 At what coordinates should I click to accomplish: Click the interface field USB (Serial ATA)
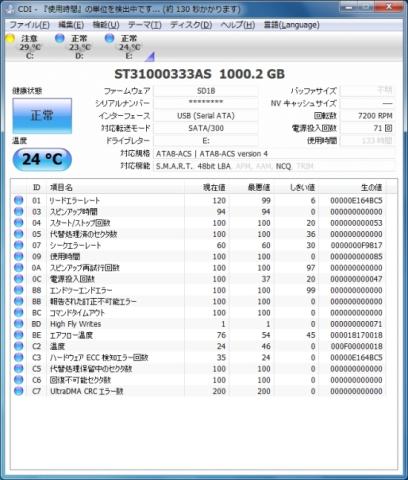coord(206,116)
